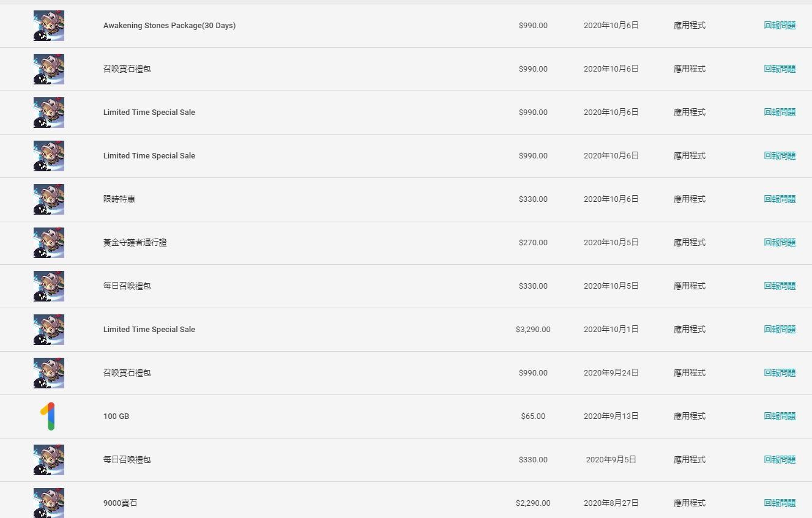Click the game icon for 召喚寶石禮包 dated 2020年9月24日
812x518 pixels.
(x=49, y=373)
